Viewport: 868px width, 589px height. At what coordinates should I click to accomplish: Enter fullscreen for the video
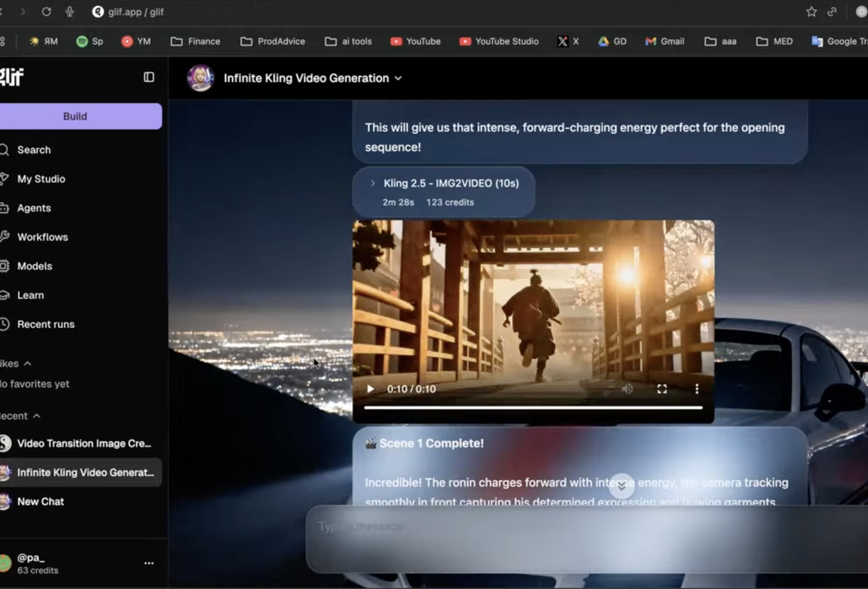662,389
